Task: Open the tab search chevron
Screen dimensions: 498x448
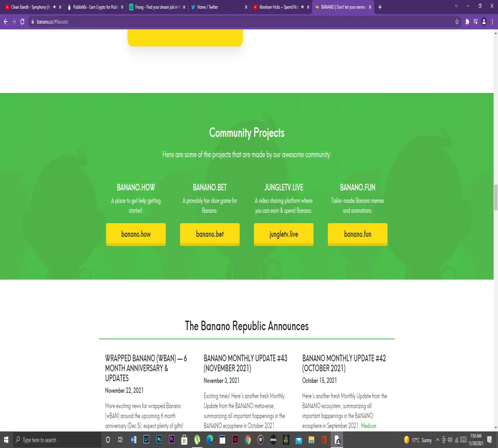Action: coord(456,6)
